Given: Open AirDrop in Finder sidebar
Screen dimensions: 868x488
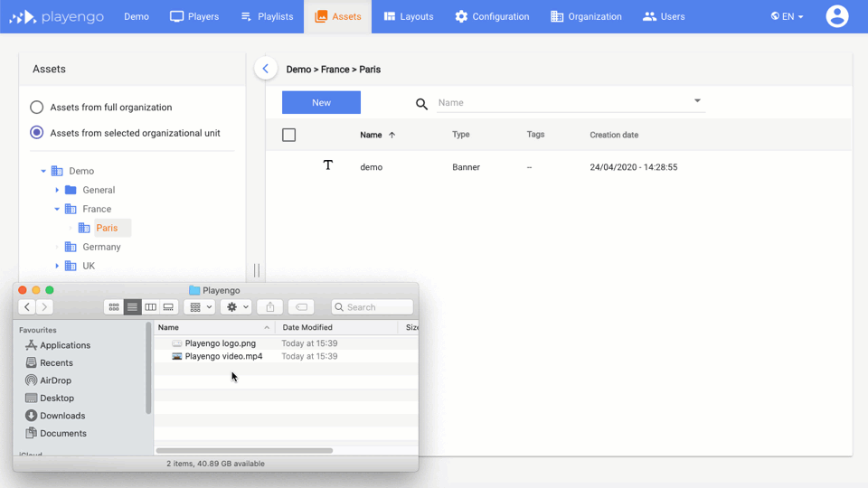Looking at the screenshot, I should 48,380.
